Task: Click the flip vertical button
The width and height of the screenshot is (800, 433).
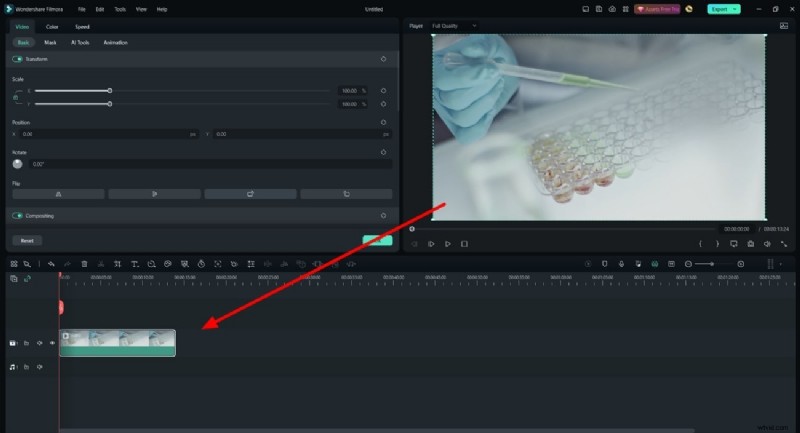Action: (154, 194)
